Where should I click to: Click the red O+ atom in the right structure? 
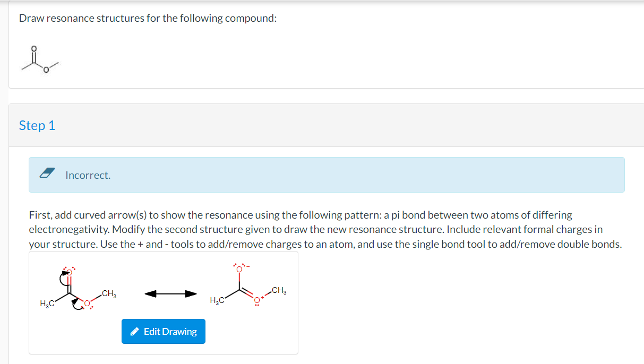click(x=257, y=299)
